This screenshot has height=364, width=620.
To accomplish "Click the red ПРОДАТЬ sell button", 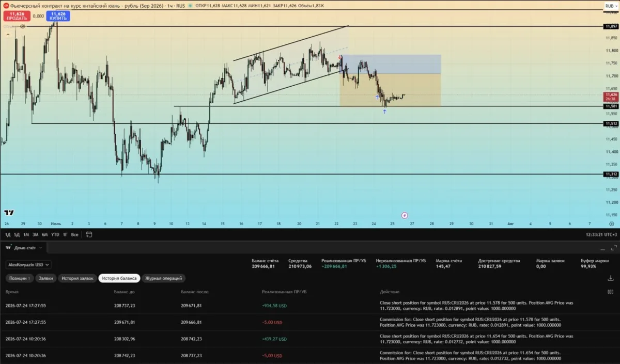I will [x=17, y=16].
